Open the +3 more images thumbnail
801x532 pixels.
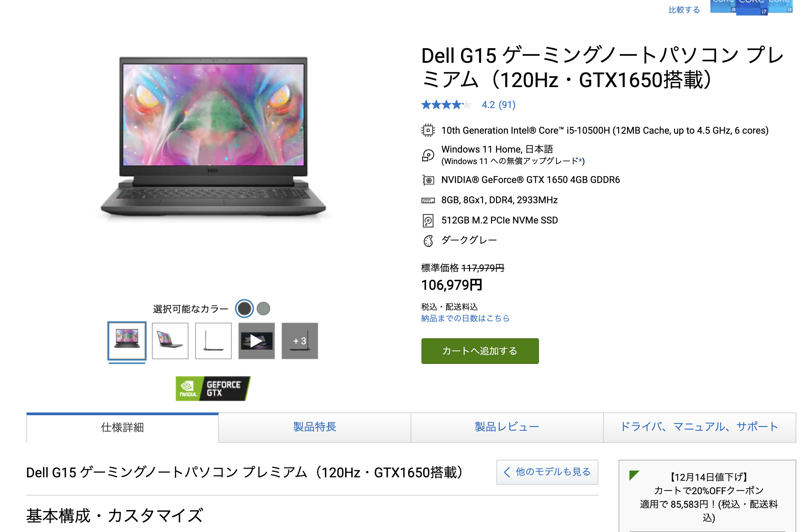299,341
